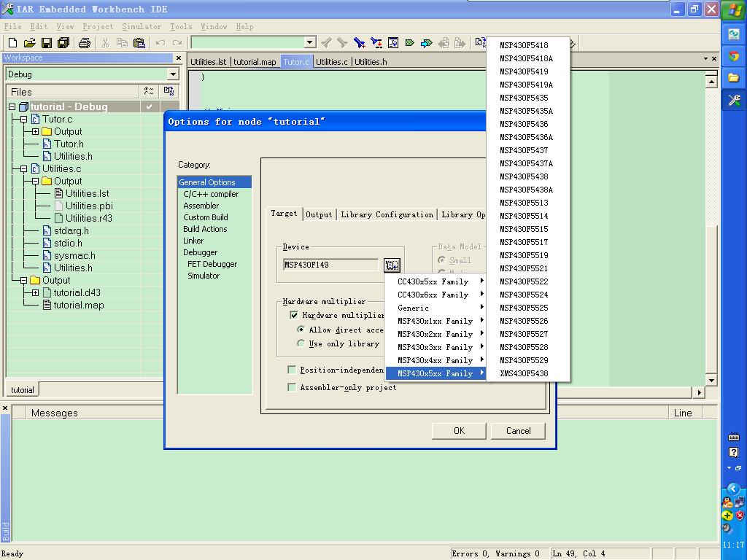747x560 pixels.
Task: Jump to next bookmark icon
Action: tap(426, 43)
